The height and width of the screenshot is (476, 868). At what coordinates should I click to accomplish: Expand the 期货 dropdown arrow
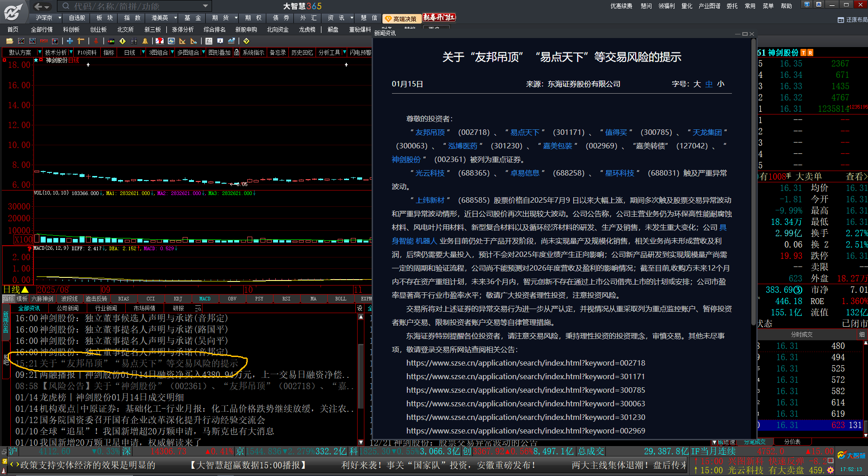[236, 18]
